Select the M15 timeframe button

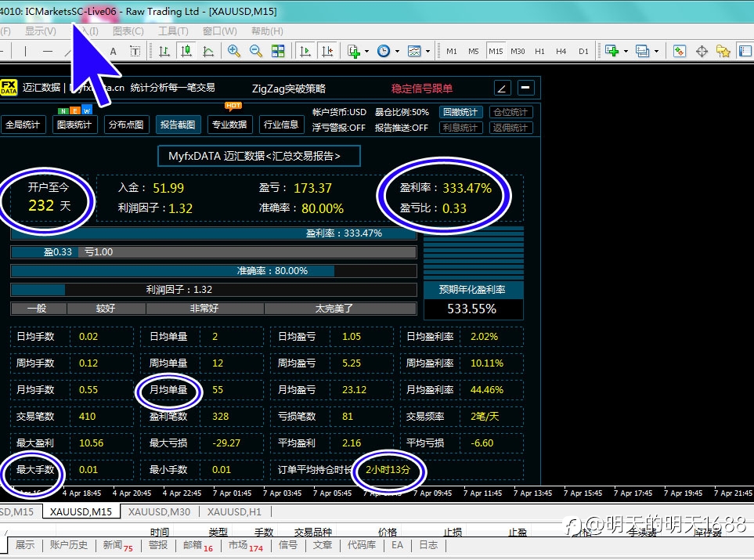point(496,51)
